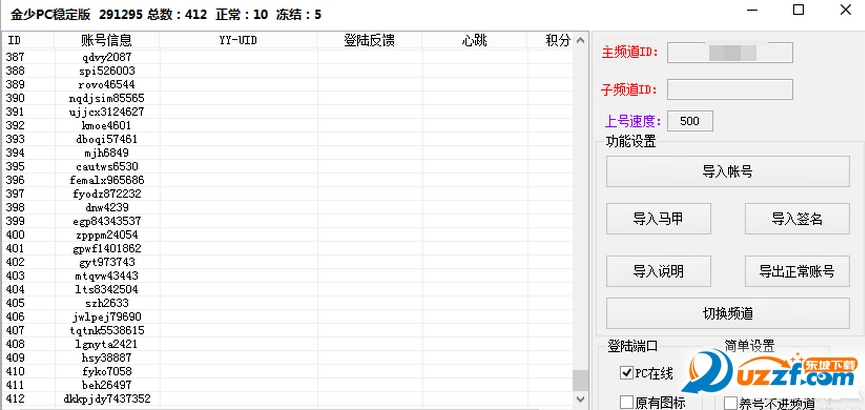Click ID cell 412
The height and width of the screenshot is (410, 865).
(x=15, y=398)
